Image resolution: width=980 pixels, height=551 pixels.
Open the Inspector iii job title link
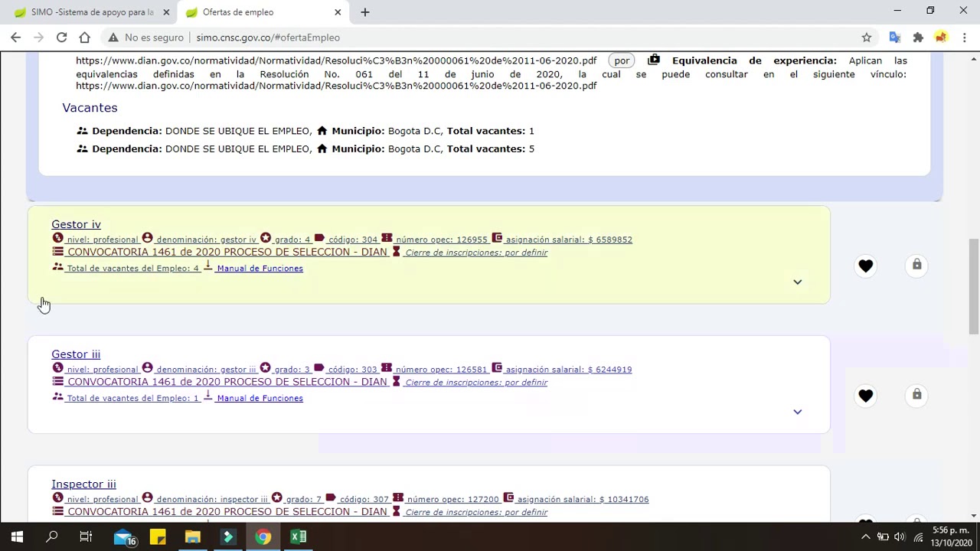[83, 484]
